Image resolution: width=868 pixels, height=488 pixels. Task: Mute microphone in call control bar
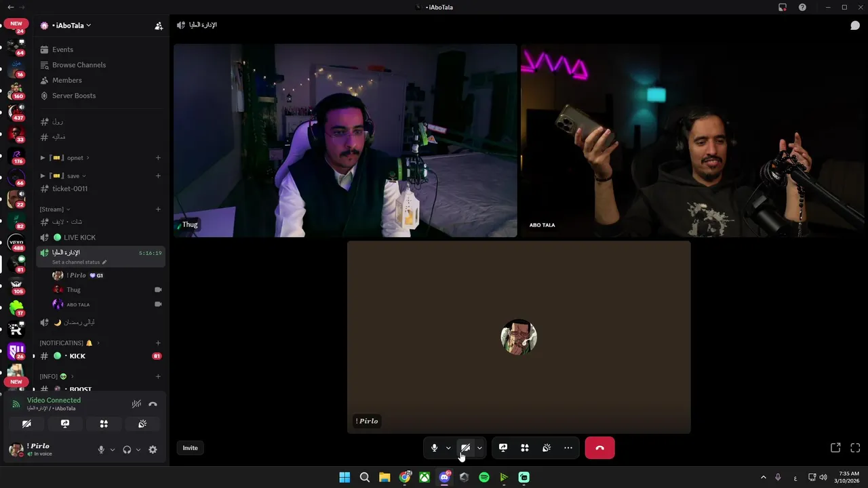[434, 448]
